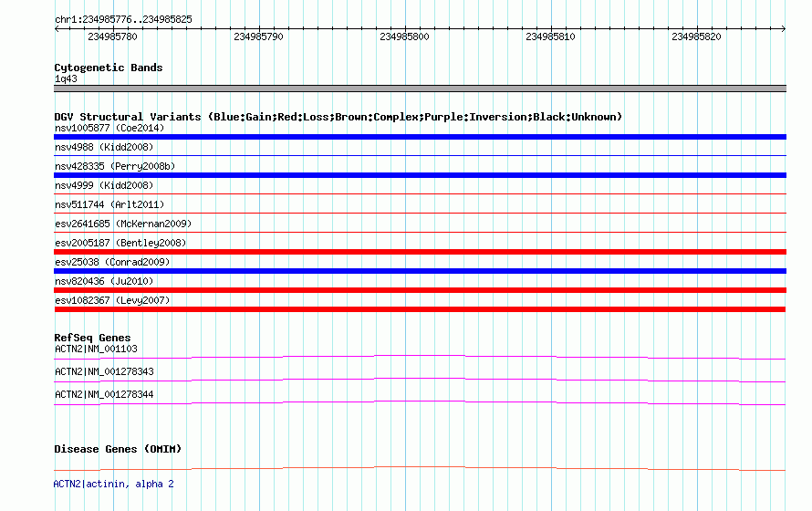Open the ACTN2|actinin, alpha 2 OMIM link

coord(113,484)
